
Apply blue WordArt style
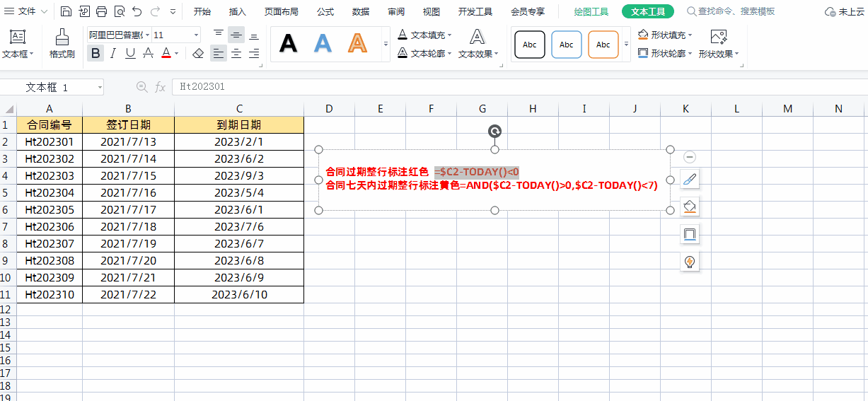tap(323, 44)
